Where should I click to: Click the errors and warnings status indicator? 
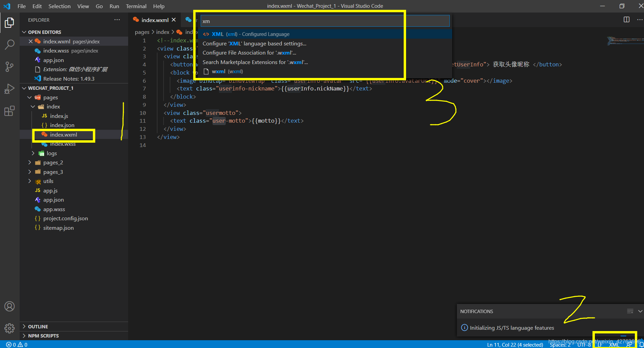coord(17,345)
